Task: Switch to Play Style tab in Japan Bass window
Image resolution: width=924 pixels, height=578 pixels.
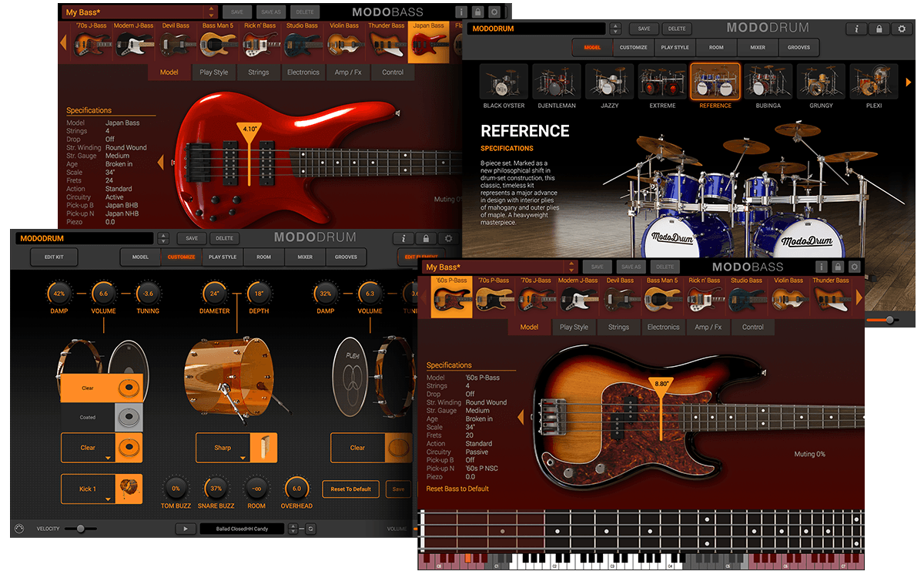Action: click(214, 72)
